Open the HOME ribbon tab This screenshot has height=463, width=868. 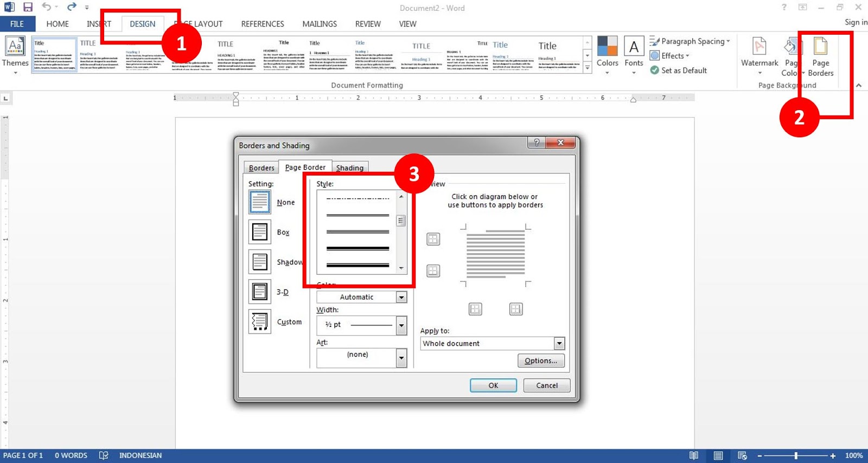point(58,24)
